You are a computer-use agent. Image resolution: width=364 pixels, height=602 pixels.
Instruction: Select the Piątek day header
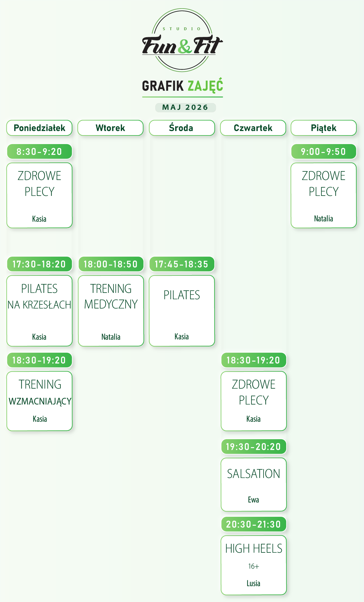pos(324,128)
